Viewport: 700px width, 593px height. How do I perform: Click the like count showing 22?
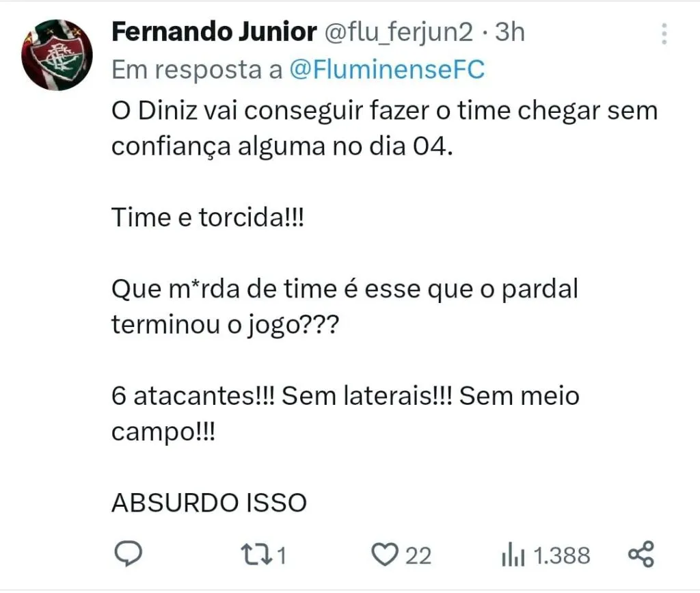[418, 555]
